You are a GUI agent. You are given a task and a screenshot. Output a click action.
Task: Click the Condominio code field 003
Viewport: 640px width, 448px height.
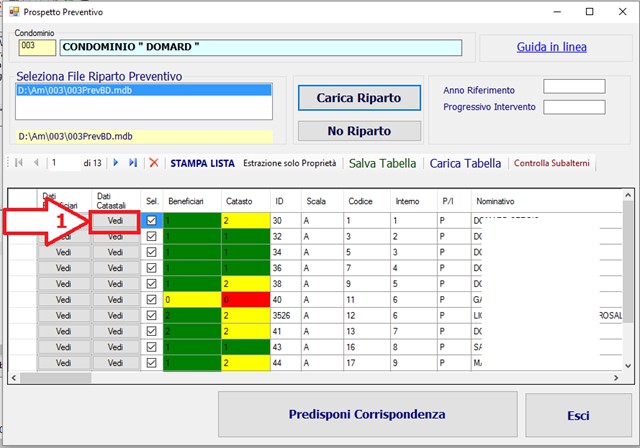point(37,47)
